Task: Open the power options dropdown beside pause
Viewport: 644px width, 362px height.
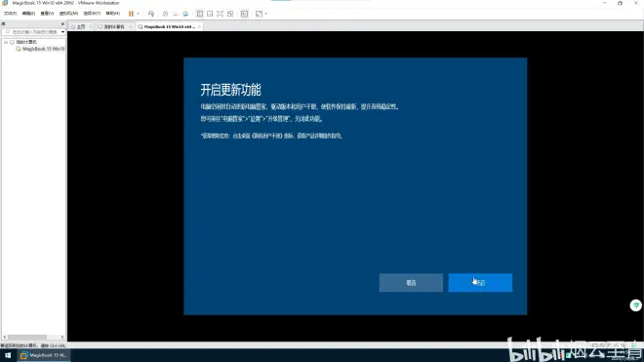Action: pyautogui.click(x=138, y=14)
